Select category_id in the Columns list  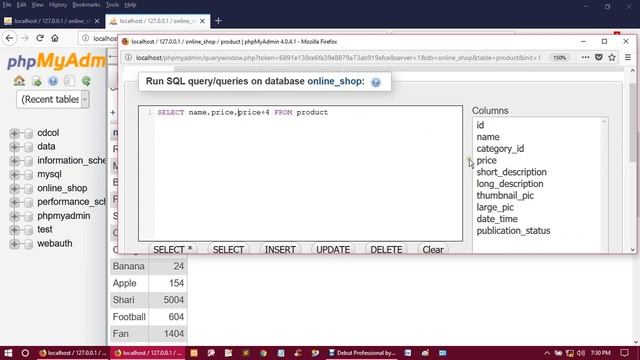click(x=500, y=149)
